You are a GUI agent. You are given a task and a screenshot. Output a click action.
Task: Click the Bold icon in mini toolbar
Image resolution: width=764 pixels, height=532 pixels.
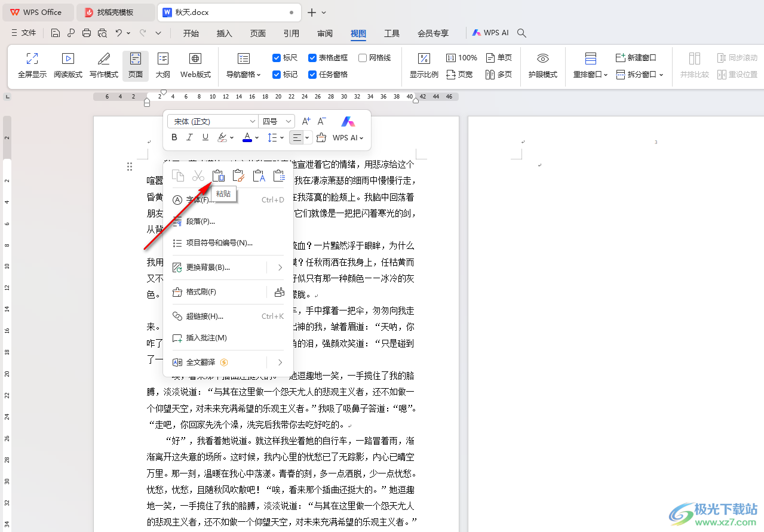click(x=174, y=137)
